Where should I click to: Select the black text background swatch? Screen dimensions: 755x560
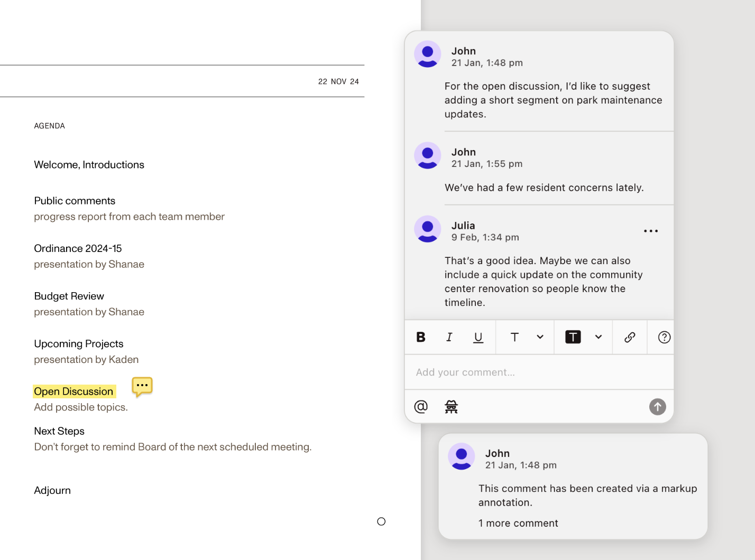pos(573,337)
